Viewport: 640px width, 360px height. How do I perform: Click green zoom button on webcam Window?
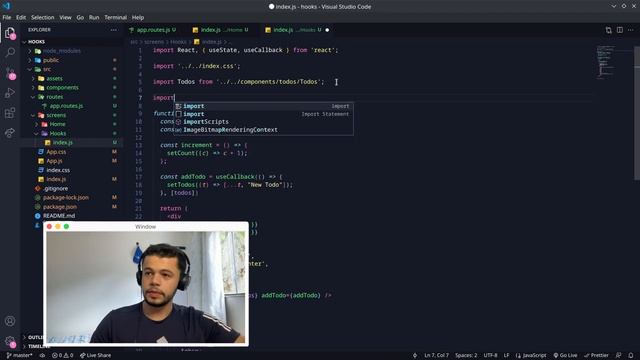pos(67,227)
